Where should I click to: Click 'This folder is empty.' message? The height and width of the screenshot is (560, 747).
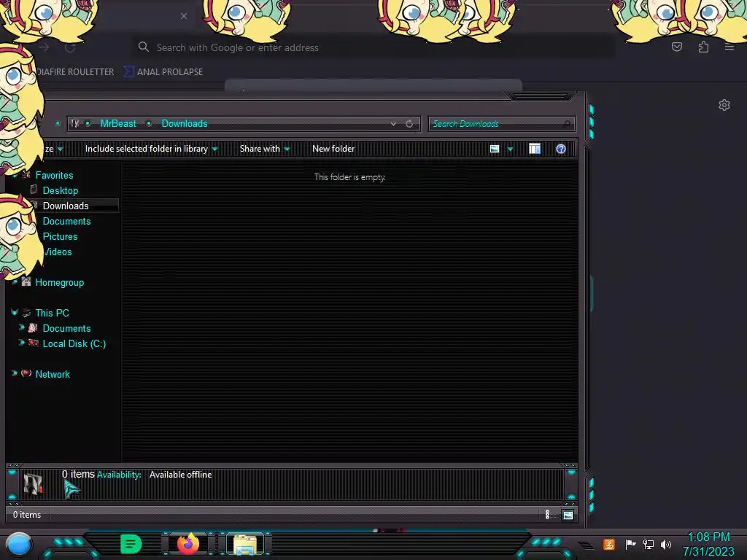(349, 177)
